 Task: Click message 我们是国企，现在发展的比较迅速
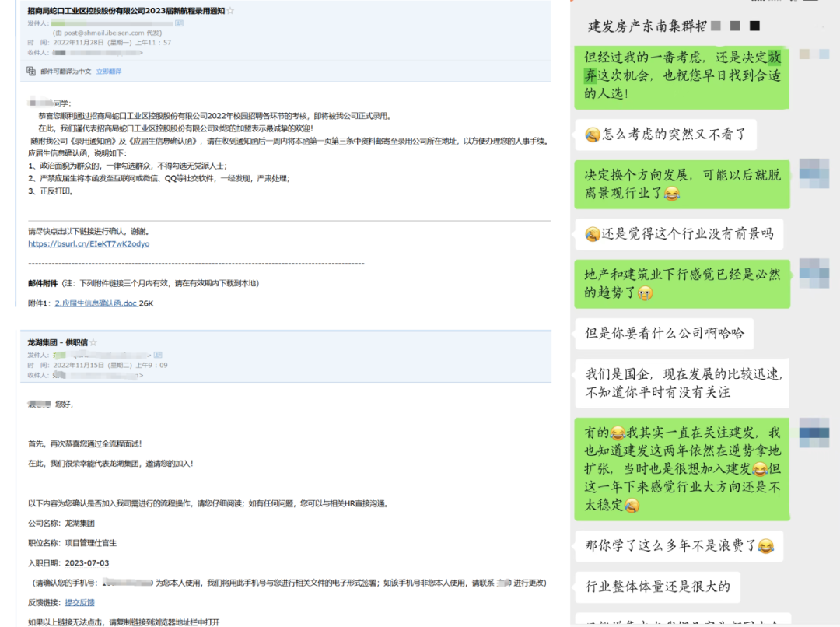(683, 384)
